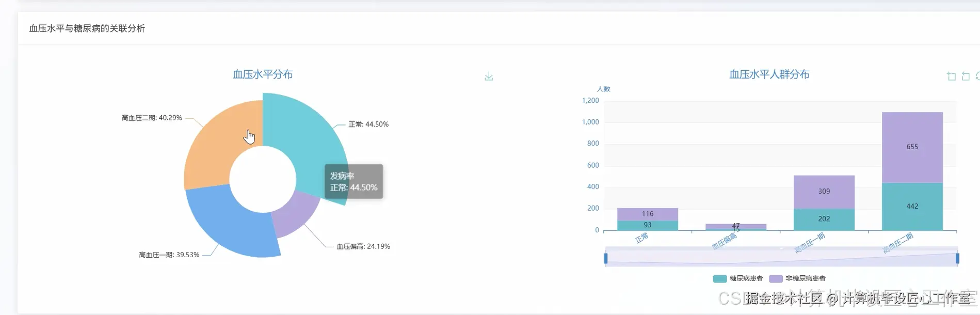The image size is (980, 315).
Task: Click the 202 teal bar segment
Action: (824, 219)
